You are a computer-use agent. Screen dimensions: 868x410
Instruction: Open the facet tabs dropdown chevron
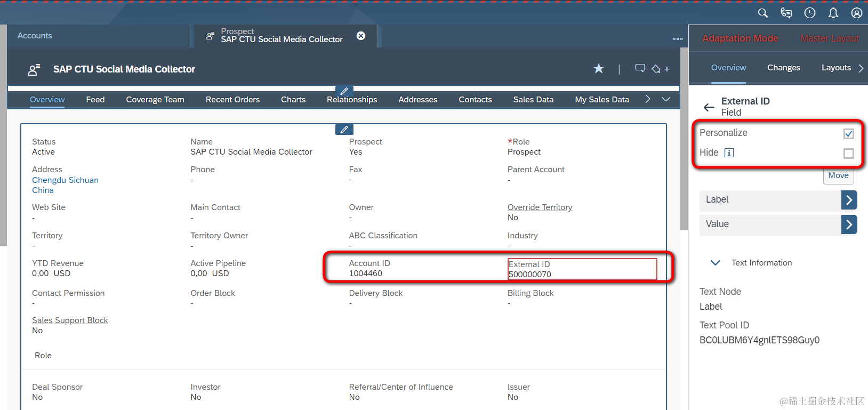tap(666, 99)
